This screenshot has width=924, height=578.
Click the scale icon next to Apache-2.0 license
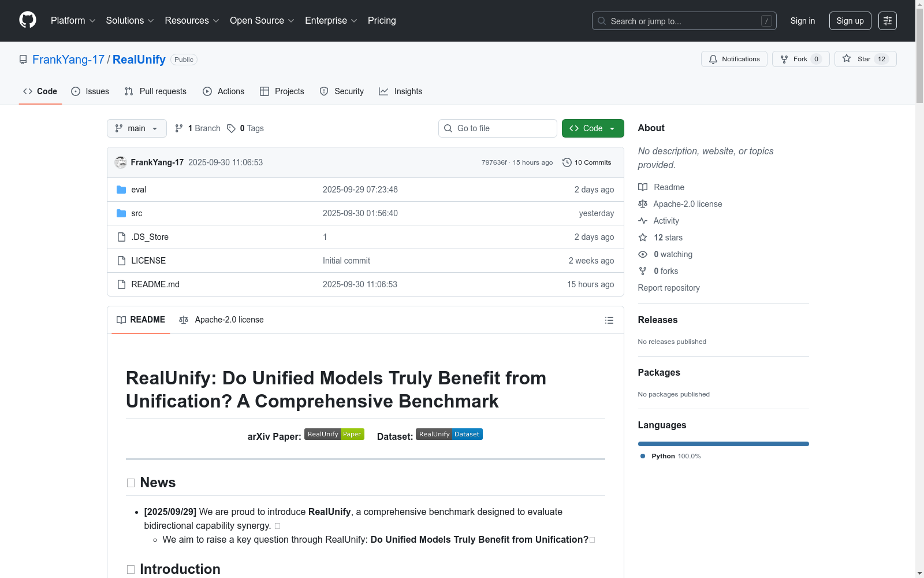pyautogui.click(x=643, y=204)
